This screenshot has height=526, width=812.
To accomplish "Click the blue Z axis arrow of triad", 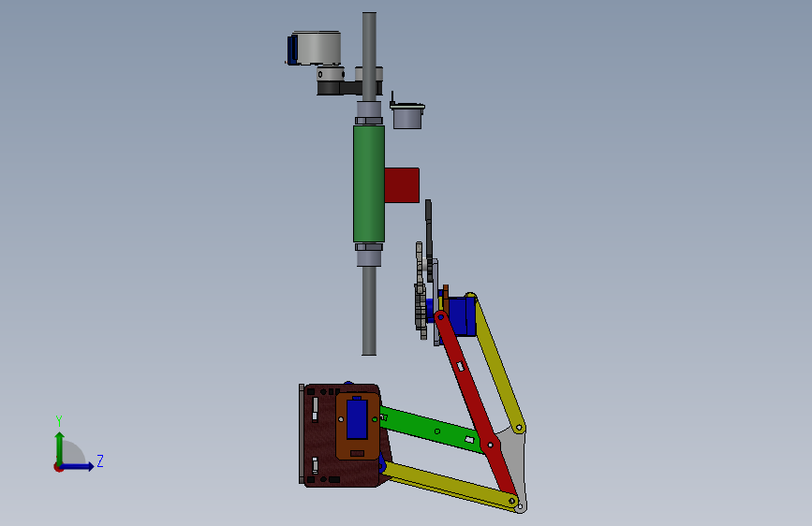I will pyautogui.click(x=78, y=466).
